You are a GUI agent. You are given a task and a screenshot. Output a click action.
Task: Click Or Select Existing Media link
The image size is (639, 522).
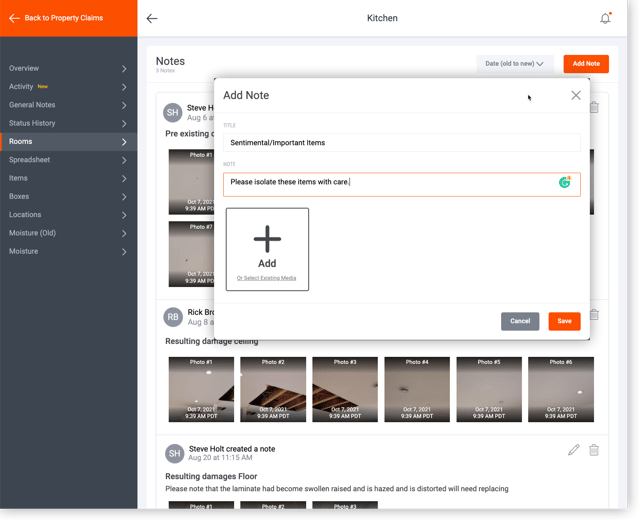[x=267, y=278]
